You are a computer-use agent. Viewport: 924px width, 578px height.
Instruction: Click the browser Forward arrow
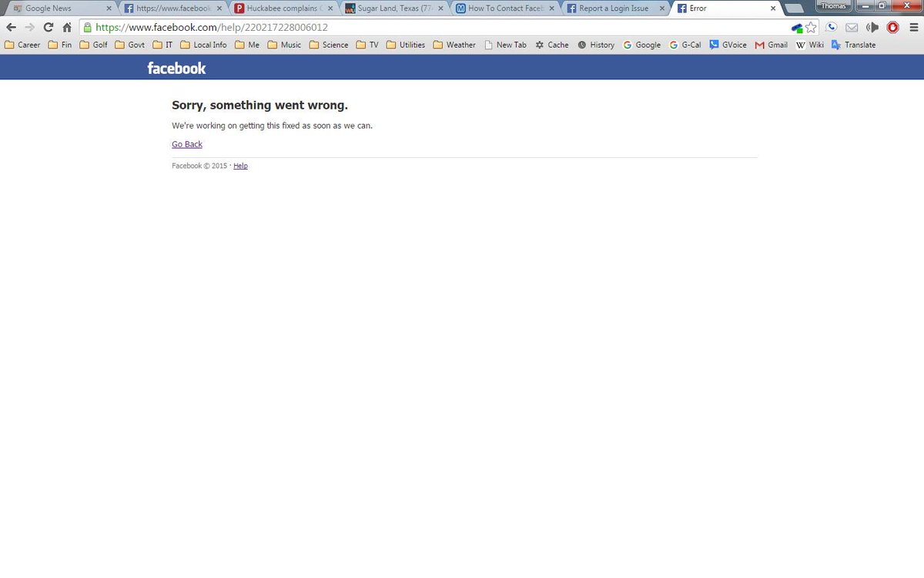pos(29,27)
